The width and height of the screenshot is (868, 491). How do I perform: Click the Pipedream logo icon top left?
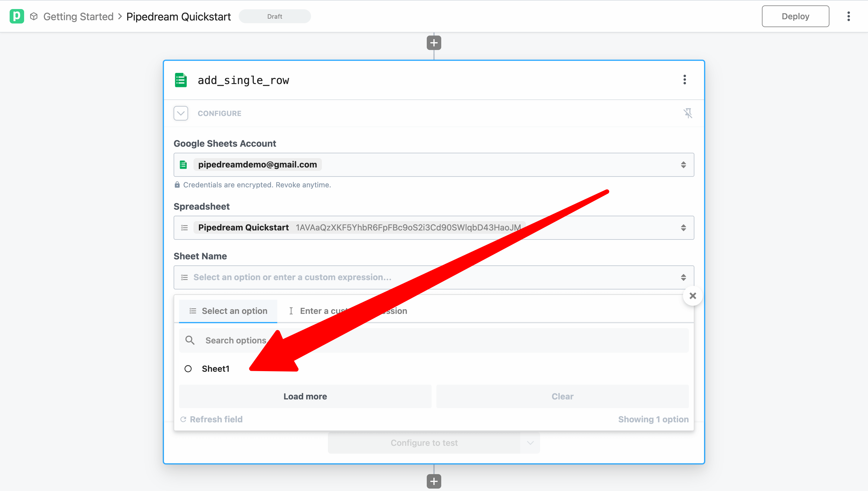click(17, 16)
